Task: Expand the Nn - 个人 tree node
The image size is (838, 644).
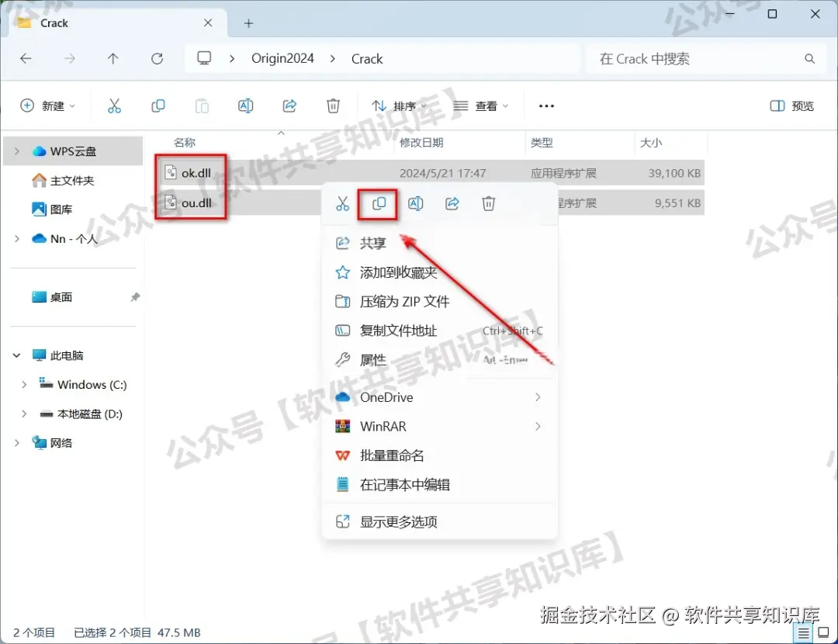Action: [16, 239]
